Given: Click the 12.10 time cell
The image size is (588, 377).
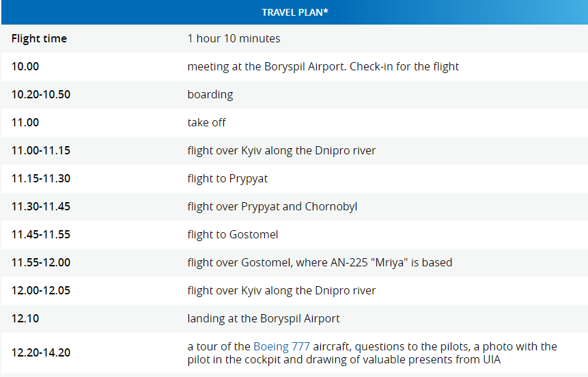Looking at the screenshot, I should click(x=25, y=319).
